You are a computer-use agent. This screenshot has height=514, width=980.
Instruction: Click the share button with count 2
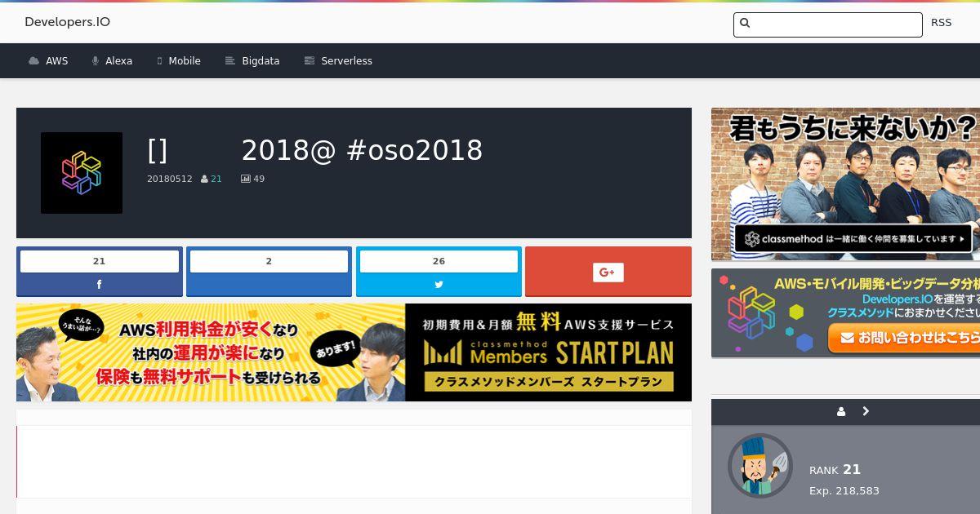pyautogui.click(x=269, y=272)
